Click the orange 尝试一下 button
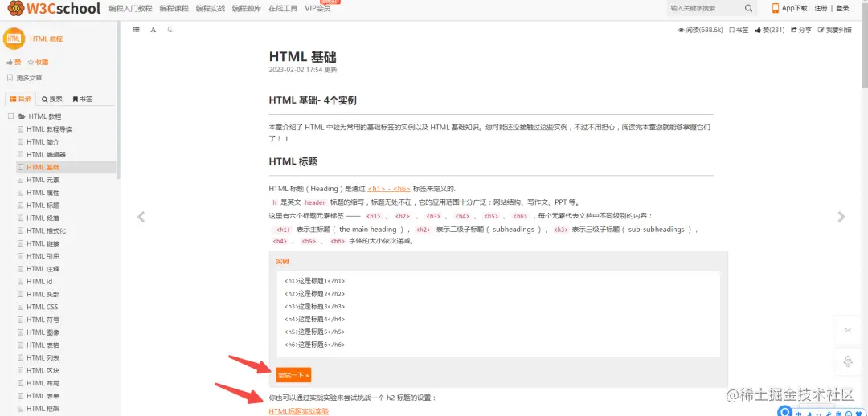868x416 pixels. point(293,375)
